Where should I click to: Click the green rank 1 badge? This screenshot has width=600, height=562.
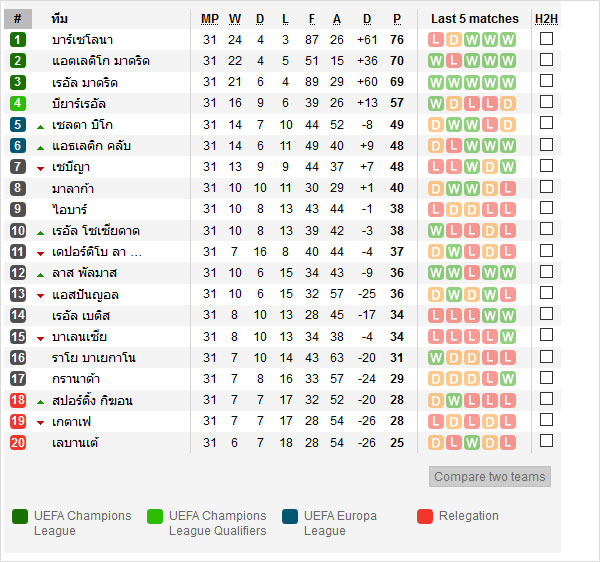pyautogui.click(x=18, y=40)
